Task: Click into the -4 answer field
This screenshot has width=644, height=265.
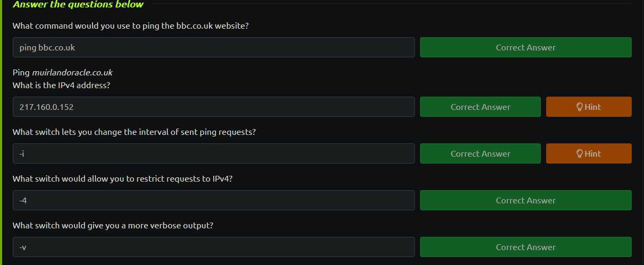Action: [x=214, y=200]
